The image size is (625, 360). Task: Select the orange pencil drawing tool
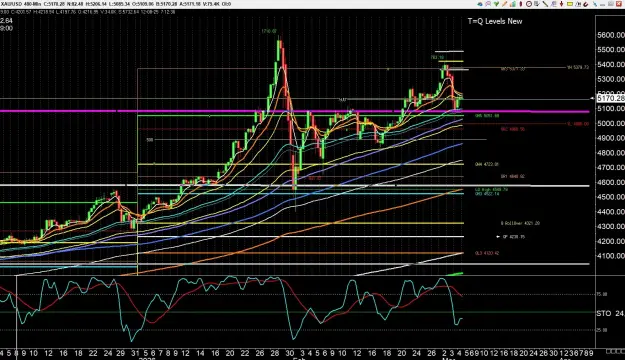click(x=505, y=4)
